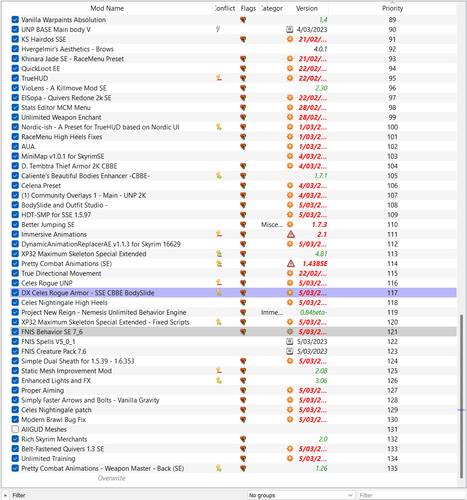The image size is (467, 500).
Task: Click the Filter button at bottom left
Action: (19, 495)
